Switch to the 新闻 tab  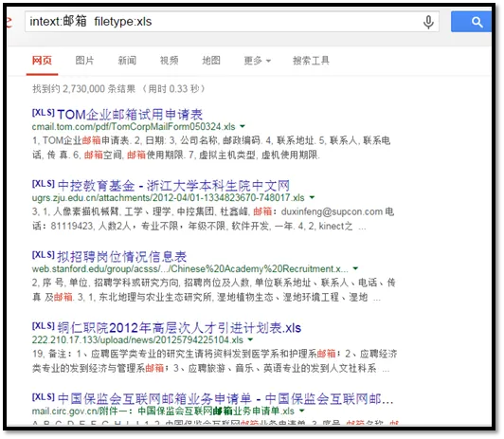[127, 60]
